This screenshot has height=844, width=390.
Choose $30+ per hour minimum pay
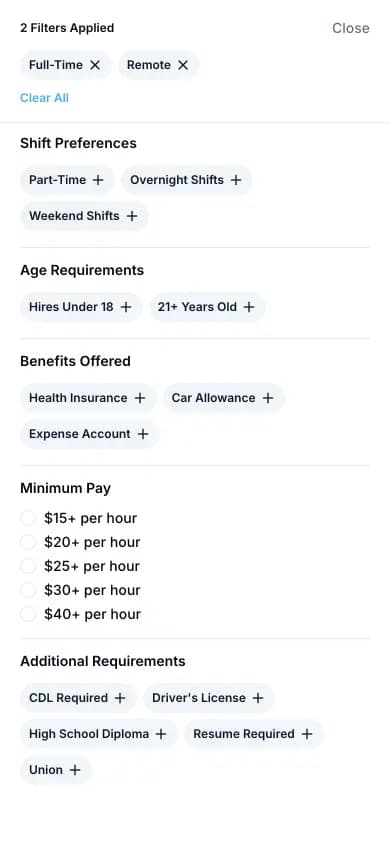(28, 590)
